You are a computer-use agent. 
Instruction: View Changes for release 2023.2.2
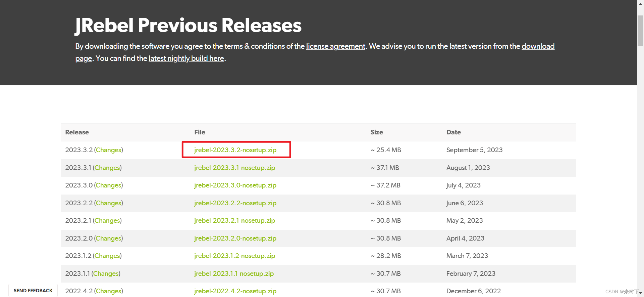pos(108,203)
